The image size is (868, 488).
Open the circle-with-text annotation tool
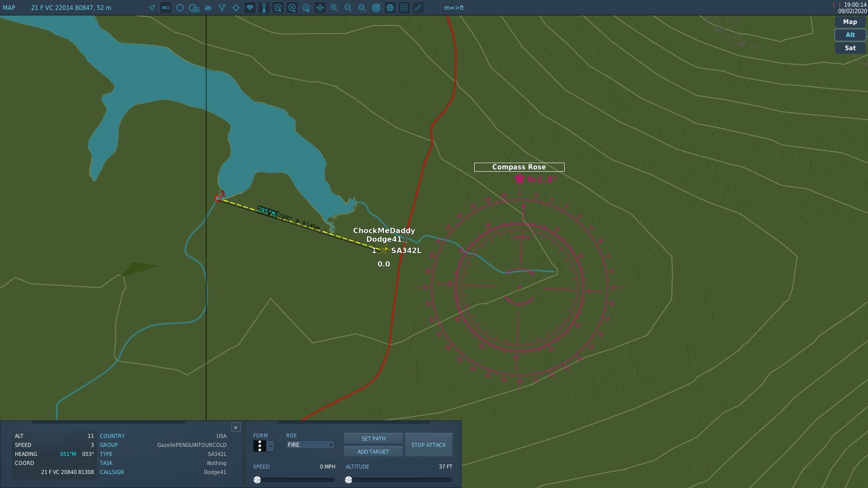194,8
